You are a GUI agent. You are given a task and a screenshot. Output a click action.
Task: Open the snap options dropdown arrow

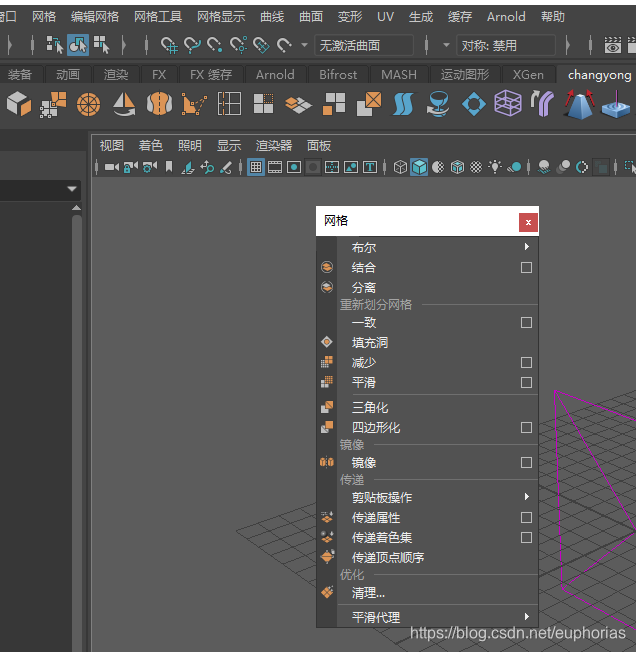304,45
